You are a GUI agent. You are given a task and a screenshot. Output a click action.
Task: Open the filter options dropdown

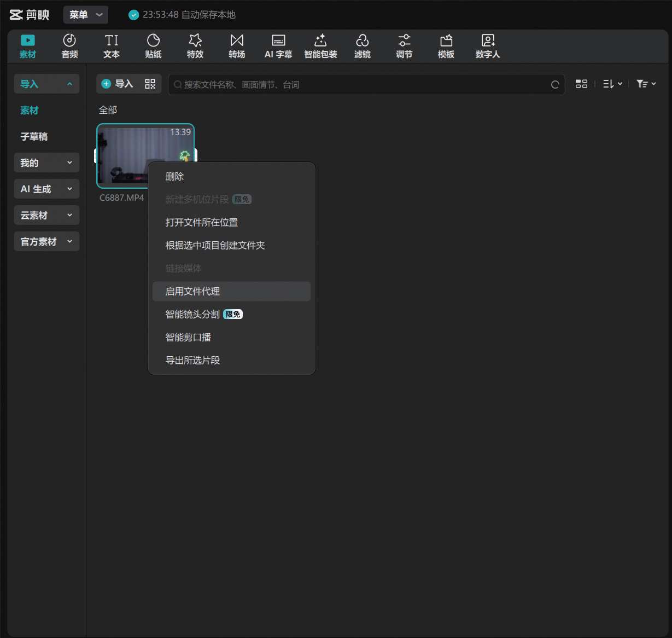(x=646, y=84)
